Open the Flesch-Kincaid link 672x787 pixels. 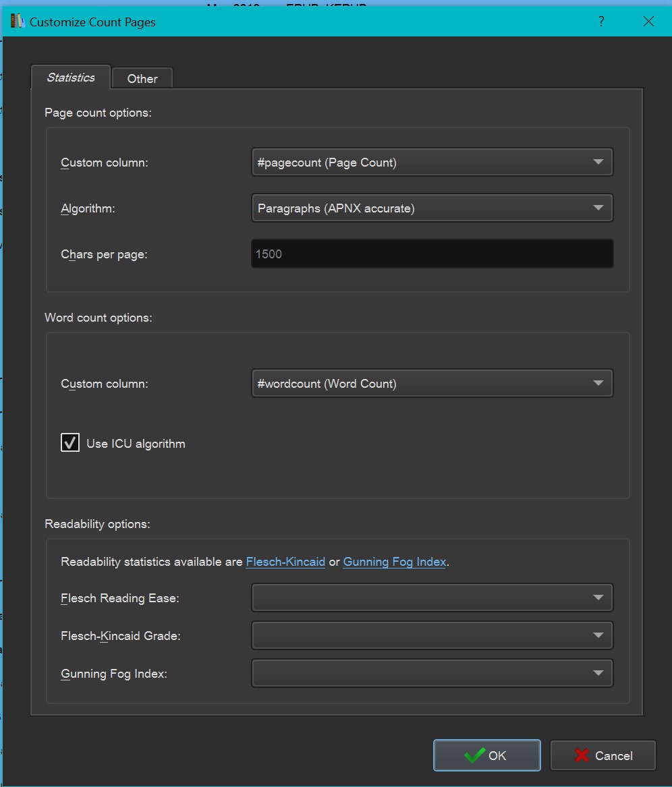coord(285,562)
